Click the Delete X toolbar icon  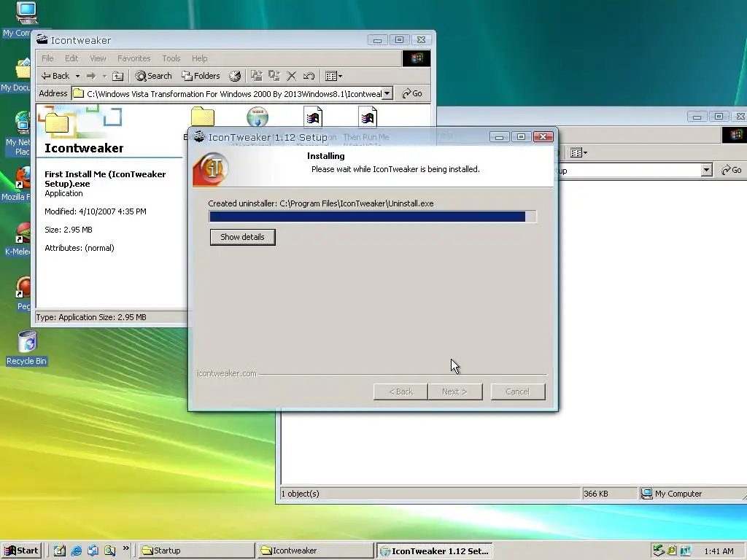point(292,76)
